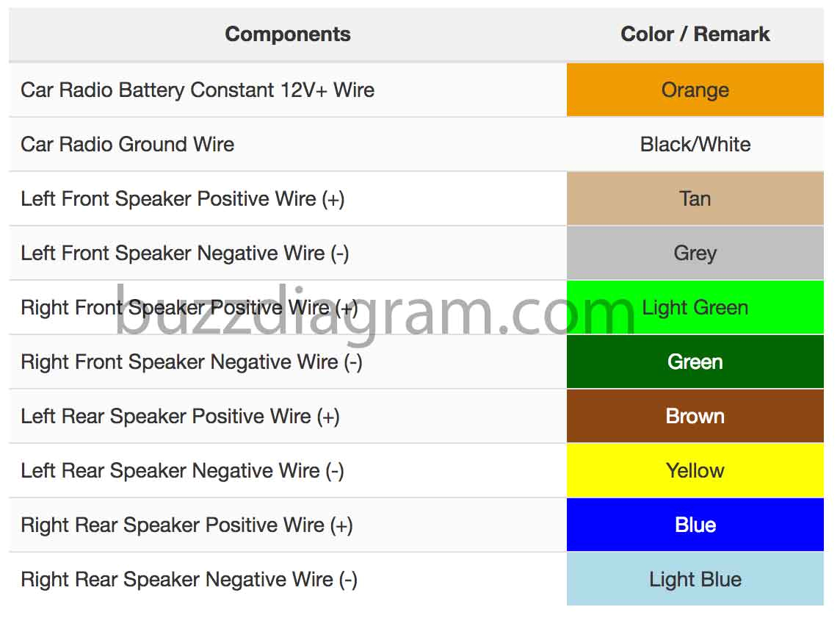
Task: Click the dark Green color cell
Action: pos(695,362)
